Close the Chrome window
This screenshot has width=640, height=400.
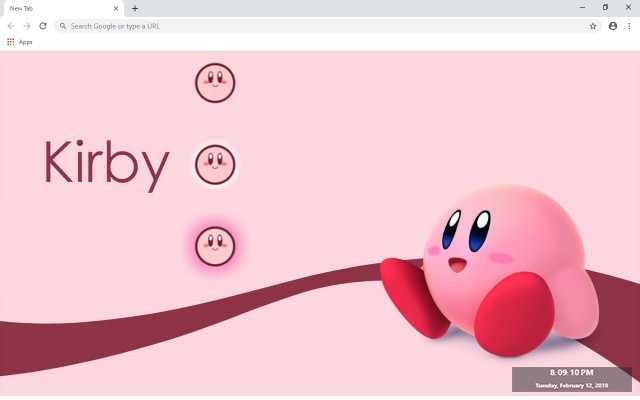pos(628,7)
